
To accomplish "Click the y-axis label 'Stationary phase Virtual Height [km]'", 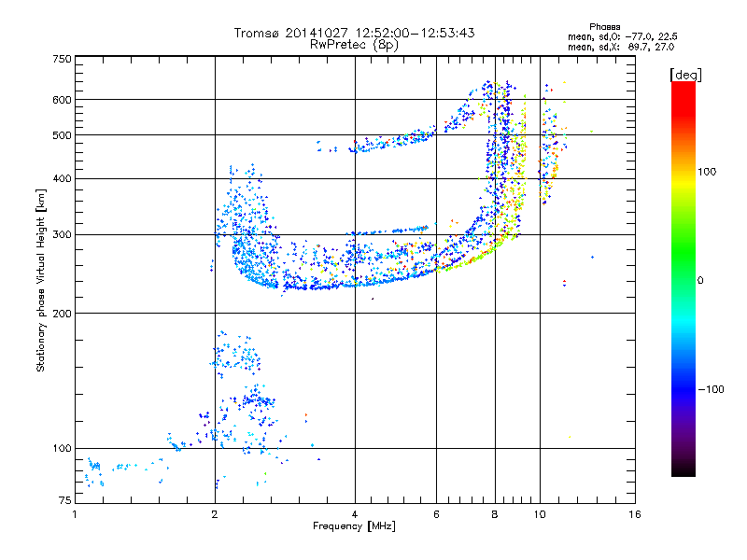I will coord(41,280).
